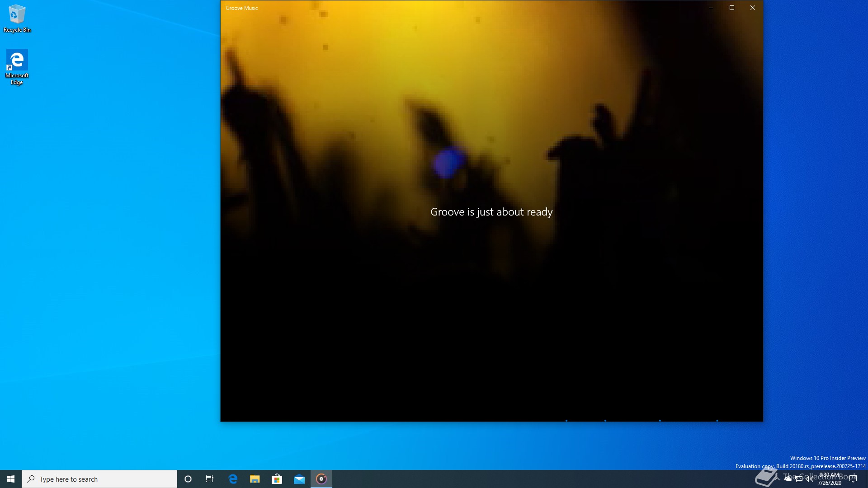Launch the Microsoft Edge desktop shortcut
This screenshot has width=868, height=488.
(17, 67)
